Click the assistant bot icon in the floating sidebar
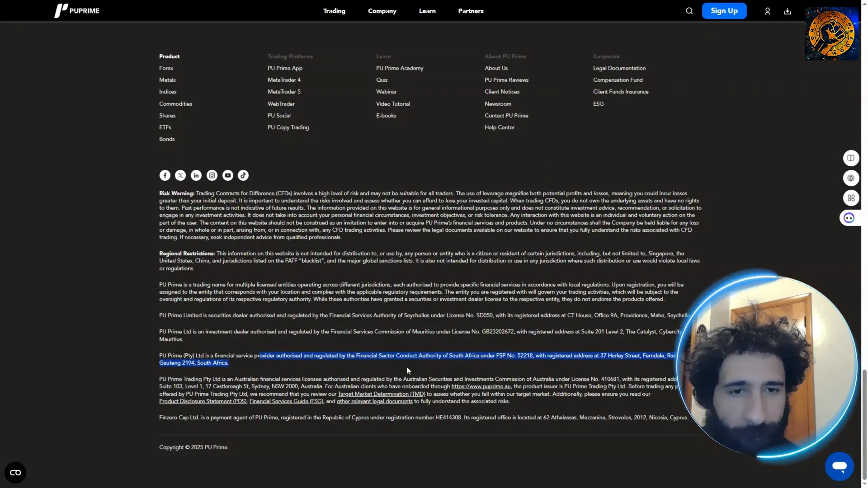 click(x=850, y=218)
